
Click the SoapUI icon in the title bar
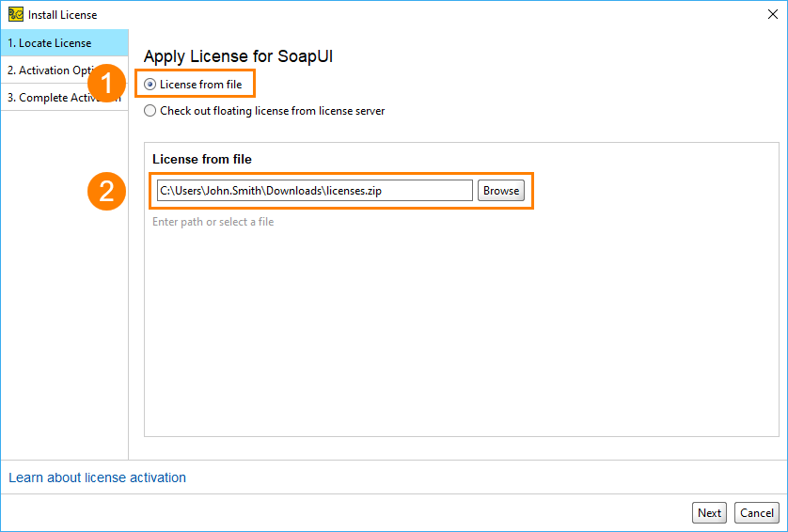point(16,14)
